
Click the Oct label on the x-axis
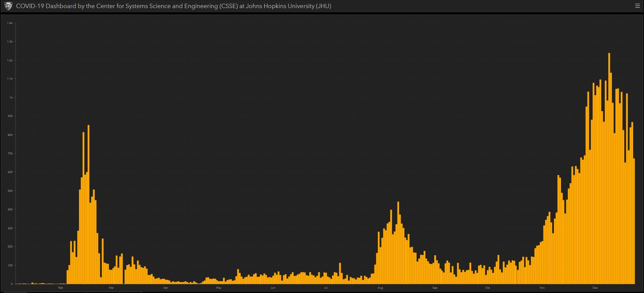point(487,288)
